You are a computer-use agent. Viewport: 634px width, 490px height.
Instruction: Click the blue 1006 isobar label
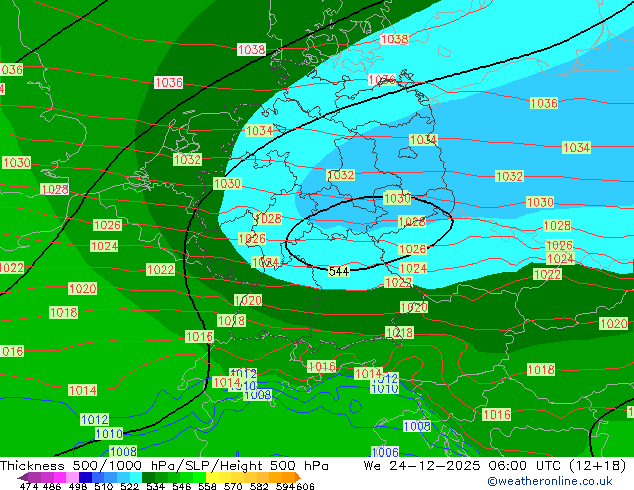[x=385, y=452]
